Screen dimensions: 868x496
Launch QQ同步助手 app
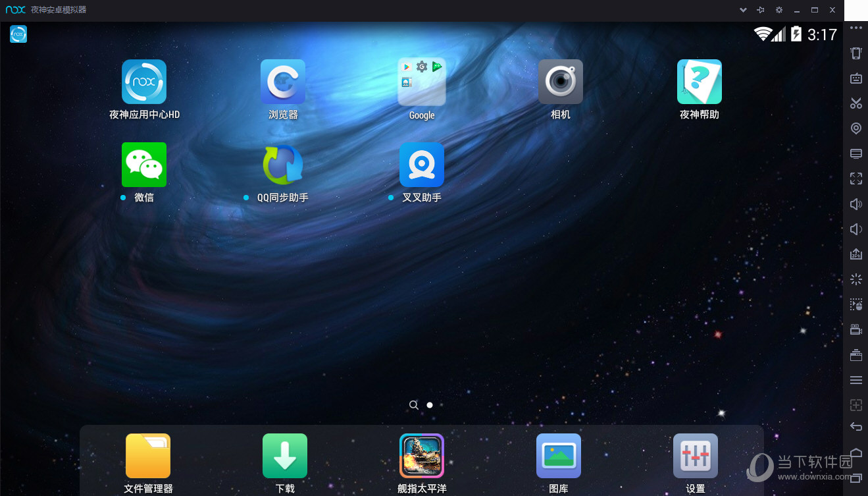(283, 165)
